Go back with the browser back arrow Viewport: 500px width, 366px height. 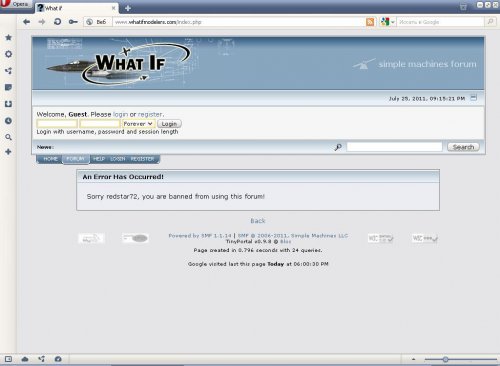pos(26,22)
